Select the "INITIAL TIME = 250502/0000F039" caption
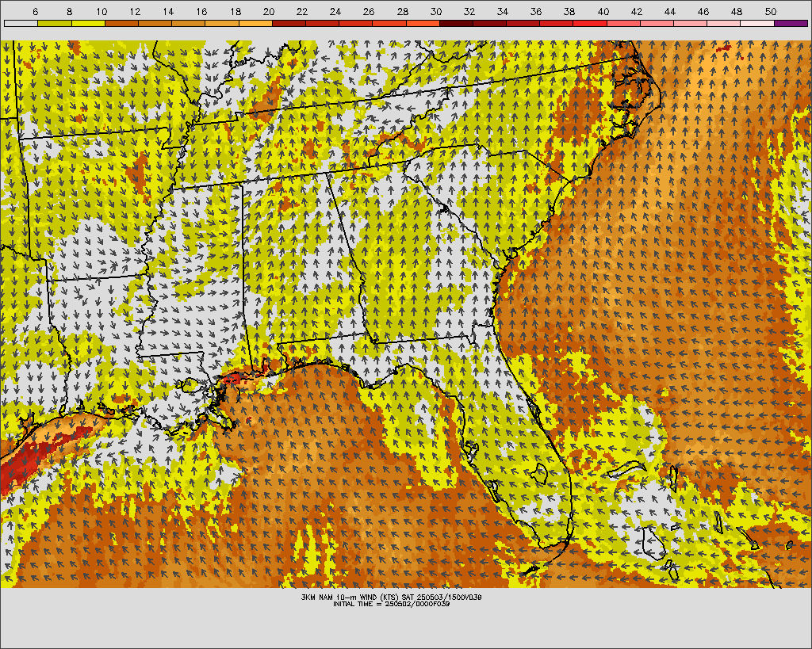Image resolution: width=812 pixels, height=649 pixels. tap(392, 604)
